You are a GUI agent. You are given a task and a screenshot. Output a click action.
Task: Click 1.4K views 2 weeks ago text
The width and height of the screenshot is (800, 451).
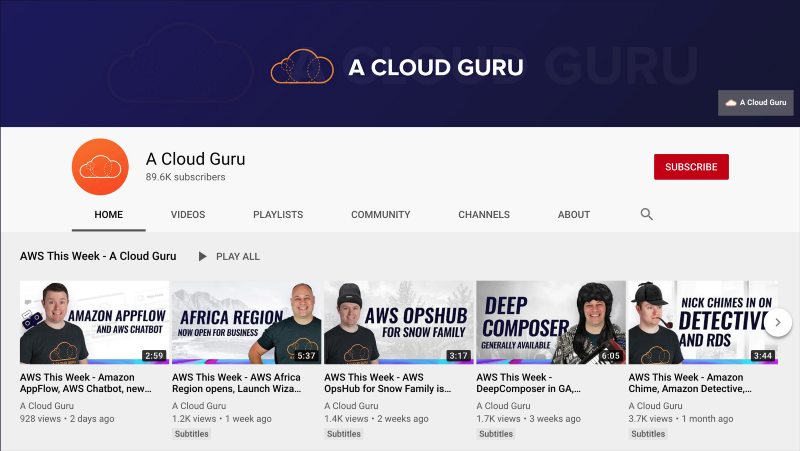click(x=377, y=419)
